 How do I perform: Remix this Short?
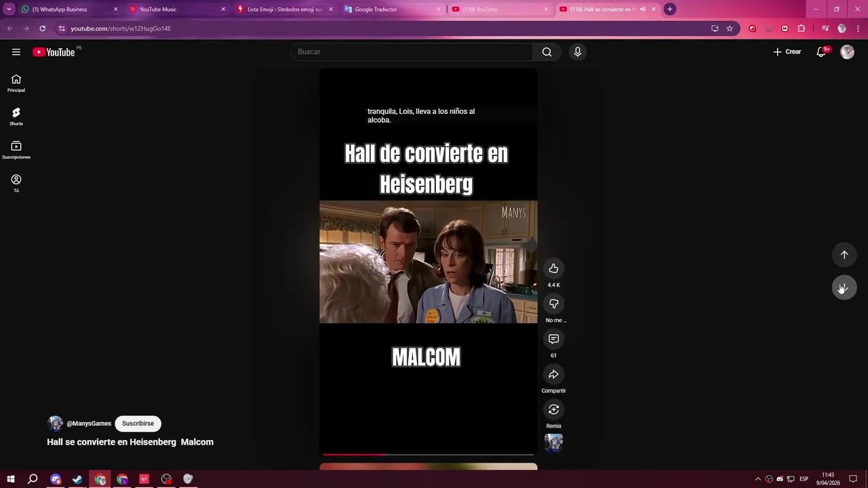click(x=553, y=409)
